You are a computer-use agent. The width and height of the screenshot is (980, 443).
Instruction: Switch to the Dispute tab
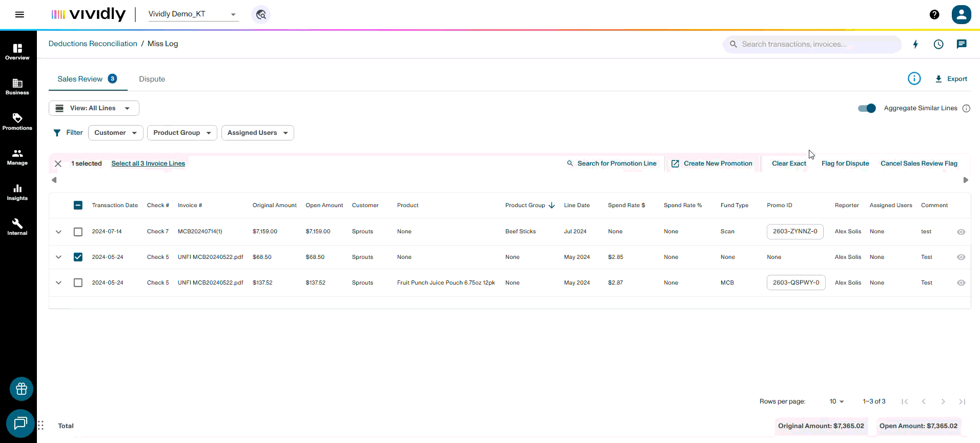click(x=152, y=79)
